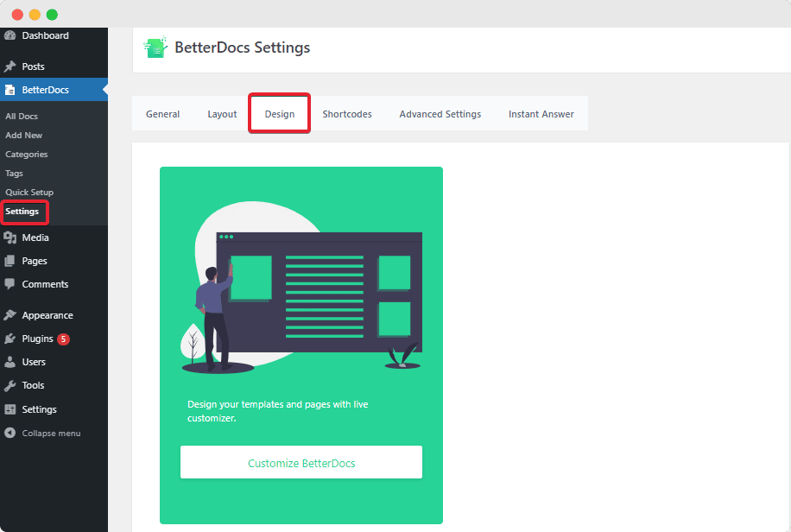Open the Plugins menu label
The width and height of the screenshot is (791, 532).
(x=37, y=339)
